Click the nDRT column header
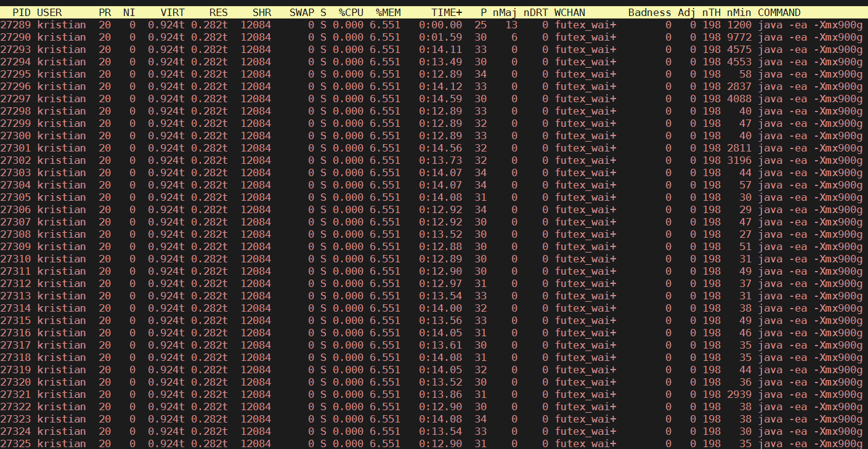Image resolution: width=868 pixels, height=449 pixels. 536,12
